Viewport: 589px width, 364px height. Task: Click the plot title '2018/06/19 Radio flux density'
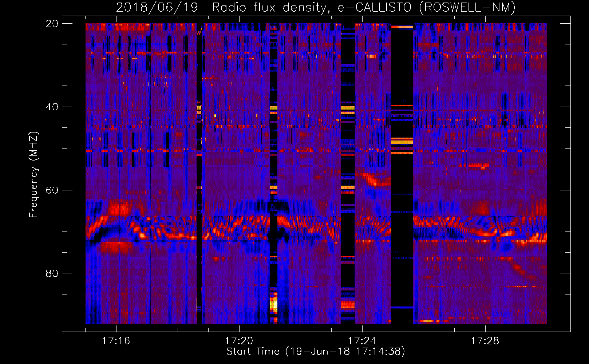point(316,7)
